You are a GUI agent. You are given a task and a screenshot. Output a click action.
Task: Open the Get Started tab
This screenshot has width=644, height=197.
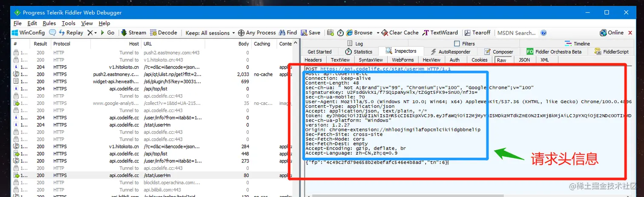pyautogui.click(x=319, y=52)
